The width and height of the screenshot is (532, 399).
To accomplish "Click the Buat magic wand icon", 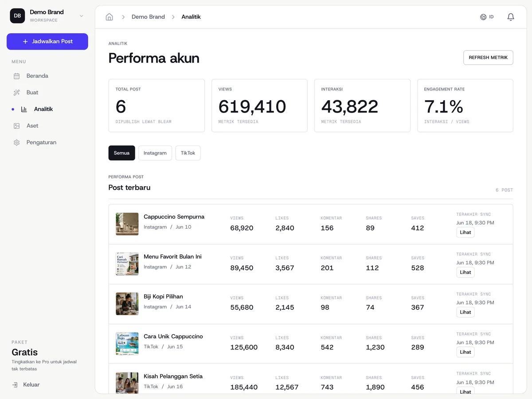I will click(x=16, y=93).
